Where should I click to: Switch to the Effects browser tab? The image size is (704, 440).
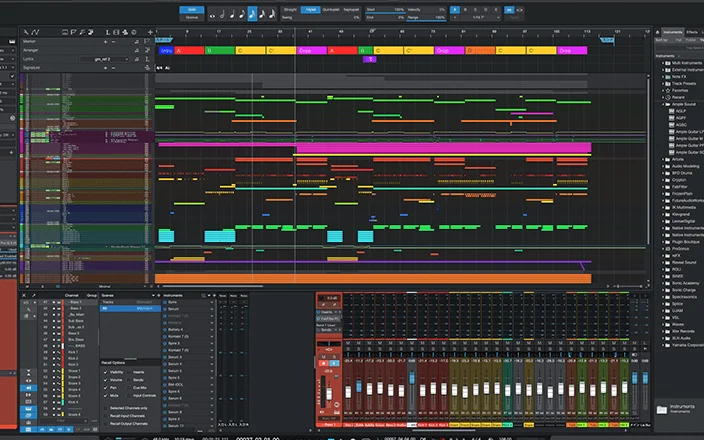coord(692,32)
